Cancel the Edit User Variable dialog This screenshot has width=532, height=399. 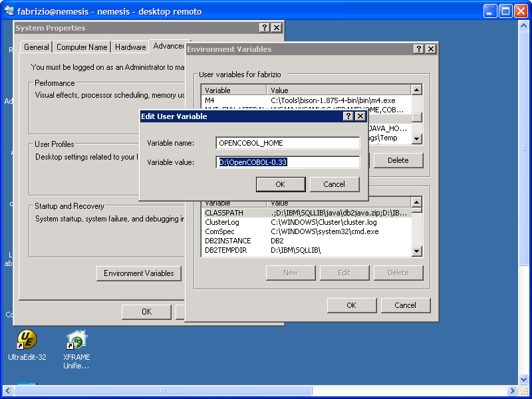[334, 184]
